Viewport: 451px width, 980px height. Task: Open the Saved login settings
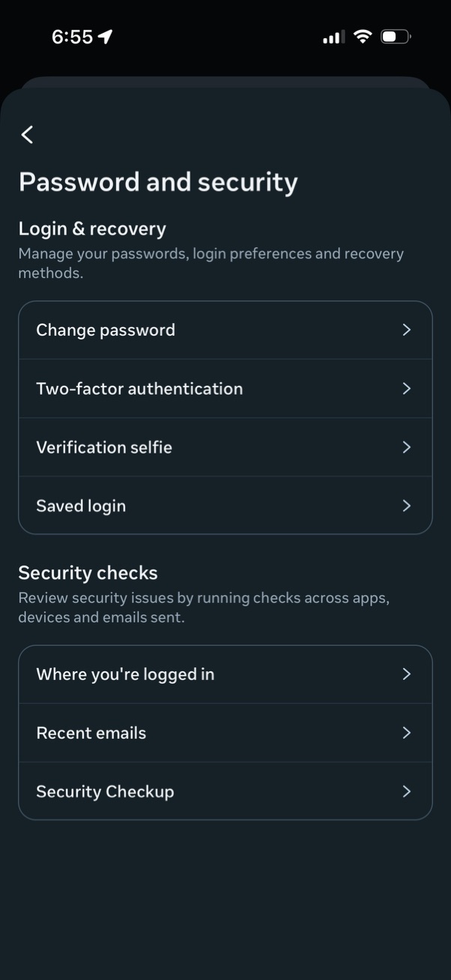point(225,505)
